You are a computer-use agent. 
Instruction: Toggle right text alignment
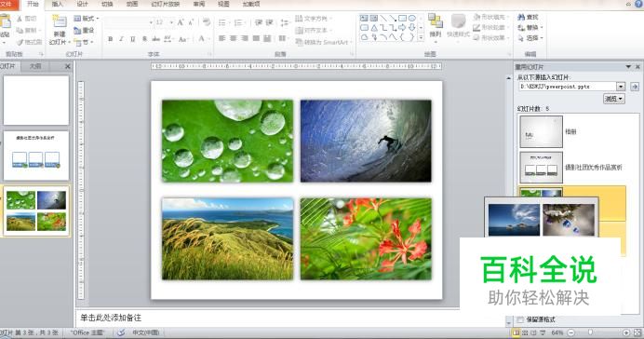point(245,38)
